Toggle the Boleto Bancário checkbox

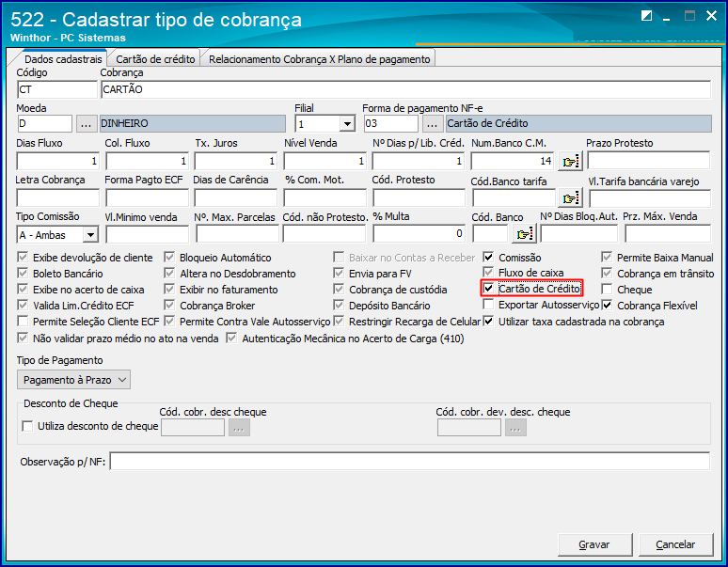click(23, 273)
